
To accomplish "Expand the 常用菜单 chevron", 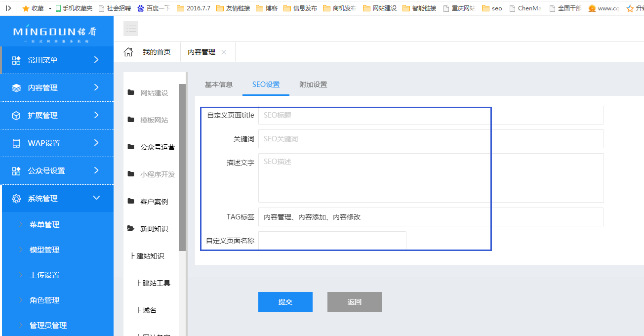I will click(x=96, y=60).
